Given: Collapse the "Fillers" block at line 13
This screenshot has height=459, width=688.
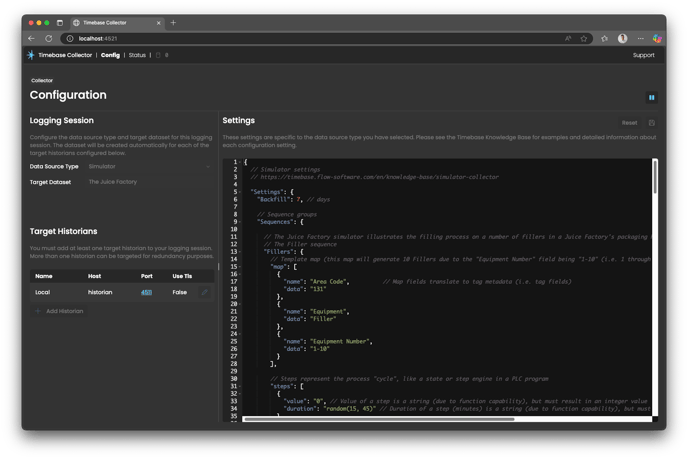Looking at the screenshot, I should click(241, 252).
